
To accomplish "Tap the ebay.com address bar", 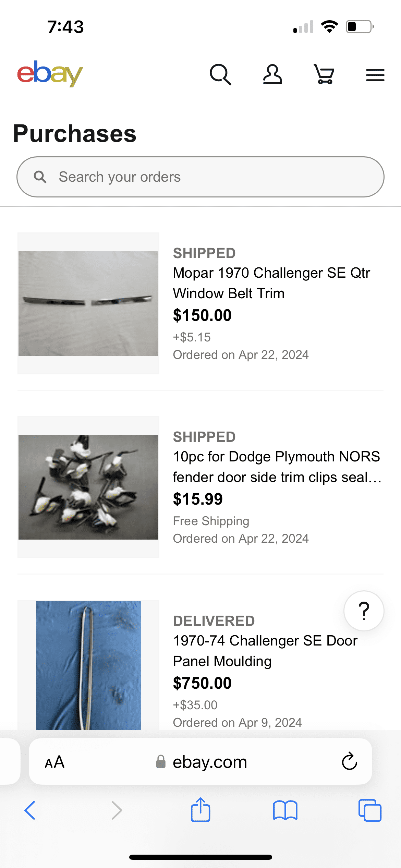I will pyautogui.click(x=201, y=762).
